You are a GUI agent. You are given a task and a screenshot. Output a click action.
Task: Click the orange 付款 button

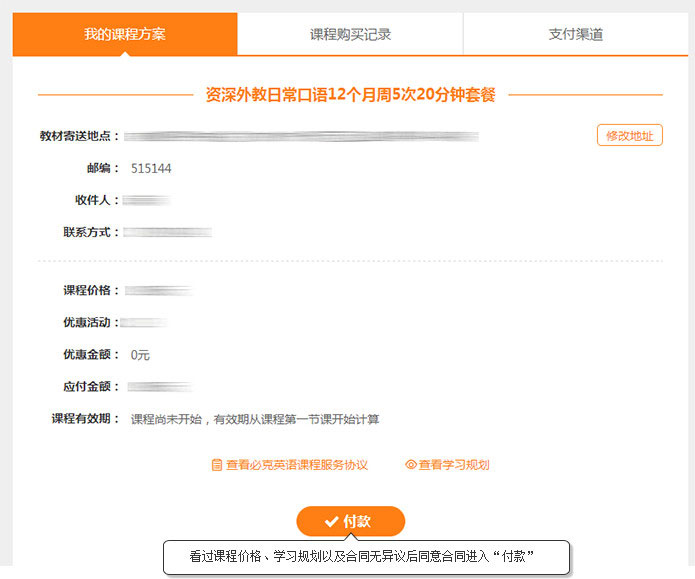point(350,521)
